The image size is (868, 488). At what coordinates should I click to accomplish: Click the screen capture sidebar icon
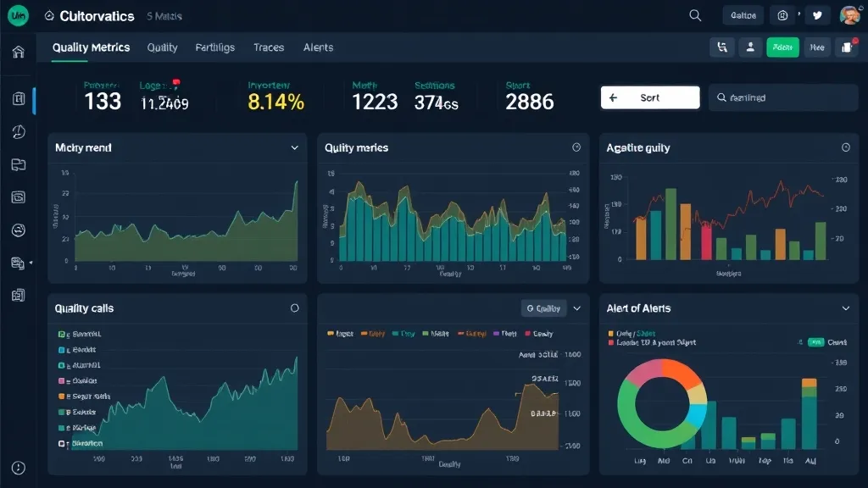[x=19, y=197]
